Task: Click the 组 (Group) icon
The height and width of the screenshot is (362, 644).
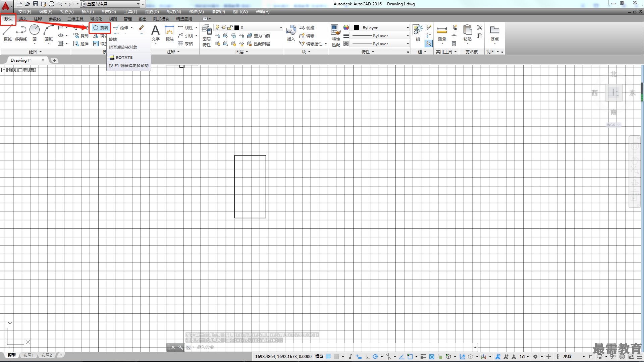Action: click(x=418, y=33)
